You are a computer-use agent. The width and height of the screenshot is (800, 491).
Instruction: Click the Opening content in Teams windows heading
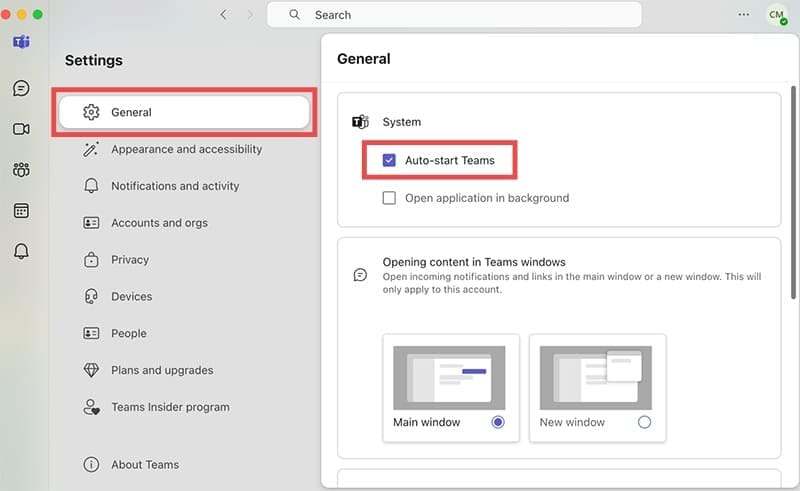point(474,262)
